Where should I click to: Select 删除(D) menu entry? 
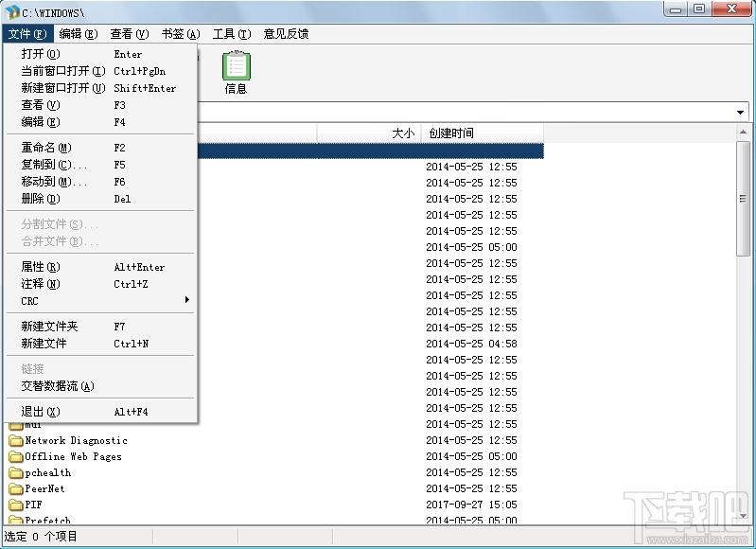[100, 198]
